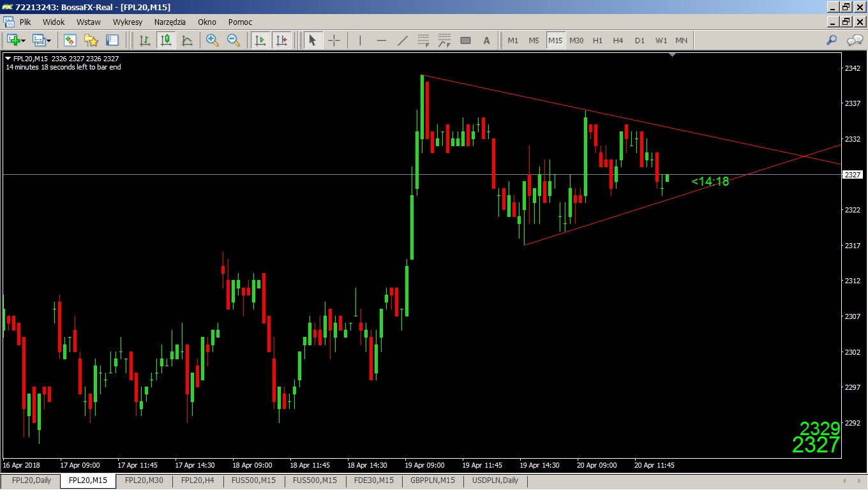Viewport: 868px width, 490px height.
Task: Click the chart shift triangle marker
Action: 672,56
